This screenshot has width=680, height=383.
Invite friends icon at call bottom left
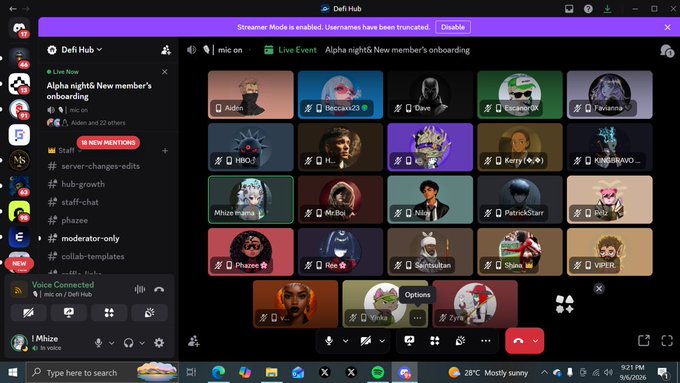pyautogui.click(x=194, y=341)
